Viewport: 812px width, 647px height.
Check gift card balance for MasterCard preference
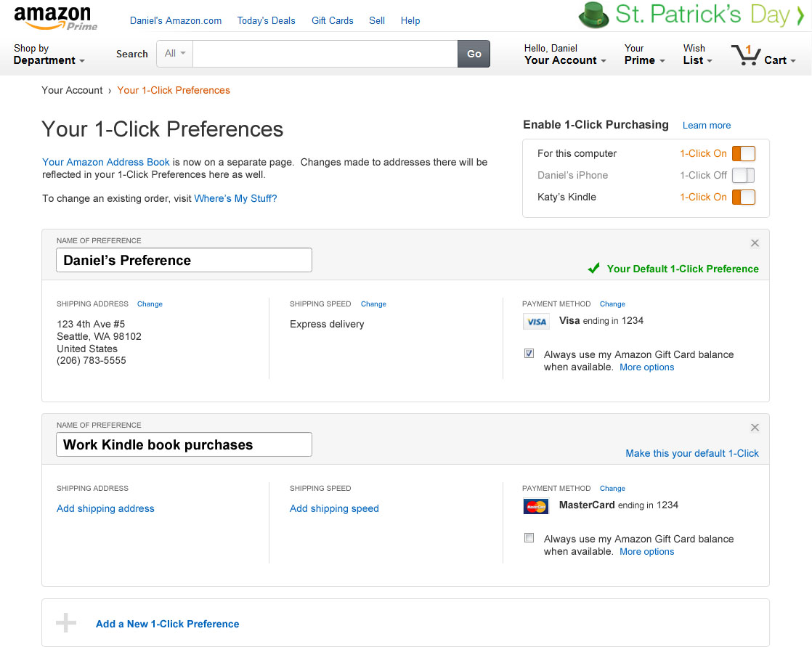click(x=529, y=538)
